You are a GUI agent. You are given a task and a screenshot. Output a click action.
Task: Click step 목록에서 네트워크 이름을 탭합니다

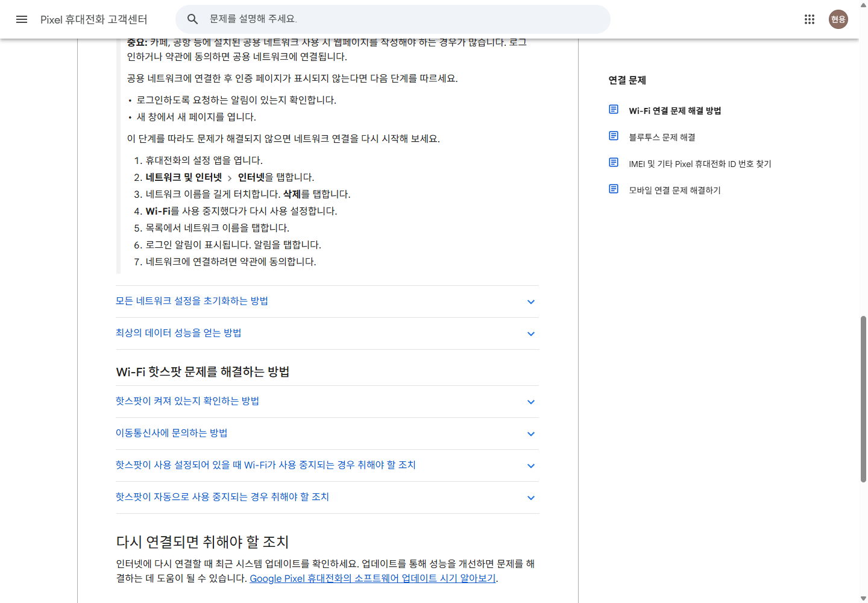click(x=218, y=228)
